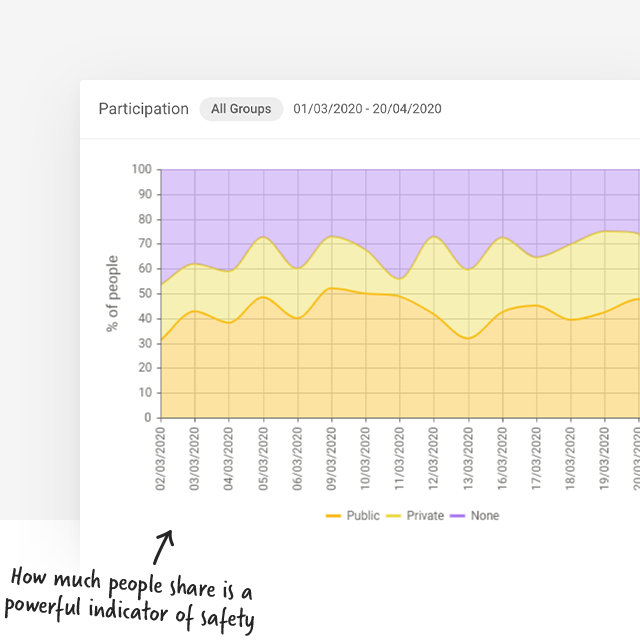Select the 17/03/2020 x-axis label
Viewport: 640px width, 640px height.
tap(536, 459)
